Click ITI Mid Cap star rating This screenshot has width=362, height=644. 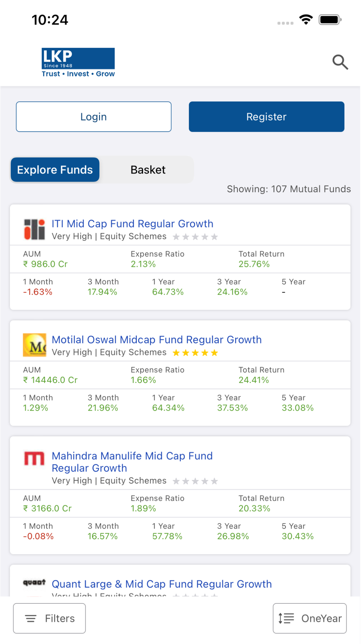[195, 237]
